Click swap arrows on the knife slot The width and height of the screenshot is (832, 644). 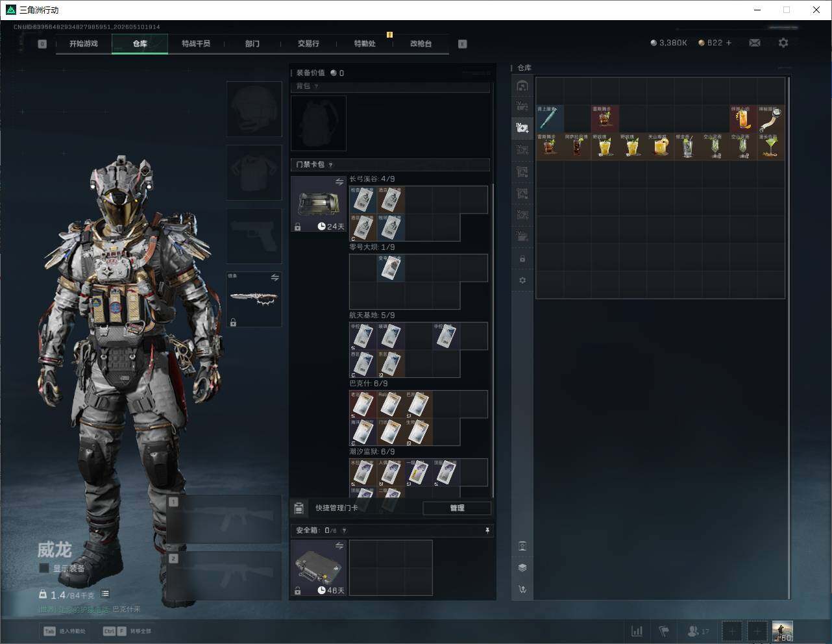pos(275,278)
